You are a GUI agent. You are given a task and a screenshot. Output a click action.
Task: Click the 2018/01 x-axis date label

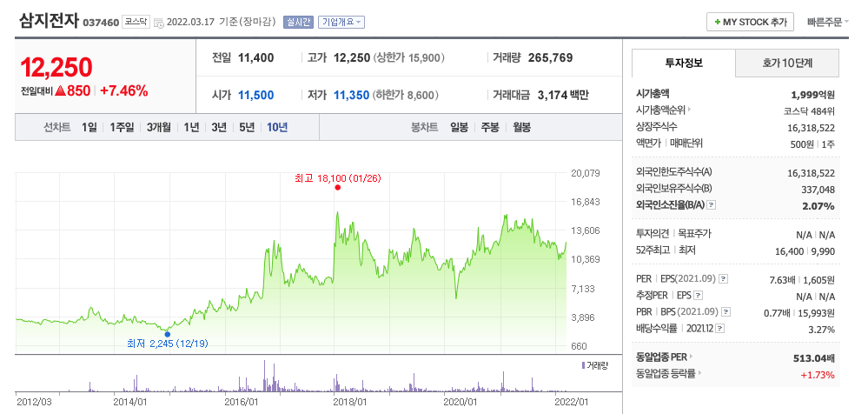click(350, 401)
